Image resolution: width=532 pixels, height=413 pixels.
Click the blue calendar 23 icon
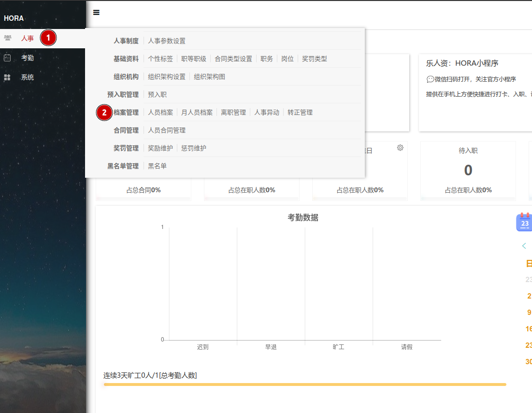pyautogui.click(x=524, y=222)
